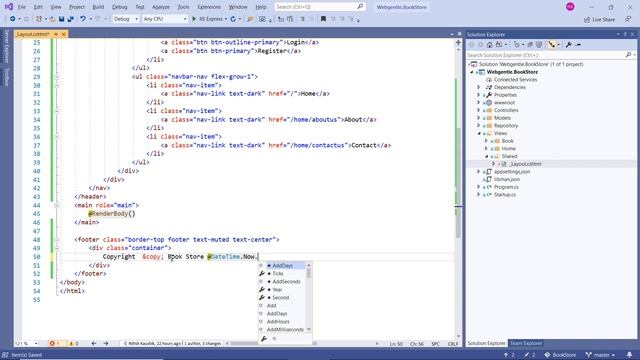The width and height of the screenshot is (640, 360).
Task: Toggle Track Active Item in Solution Explorer
Action: (x=552, y=44)
